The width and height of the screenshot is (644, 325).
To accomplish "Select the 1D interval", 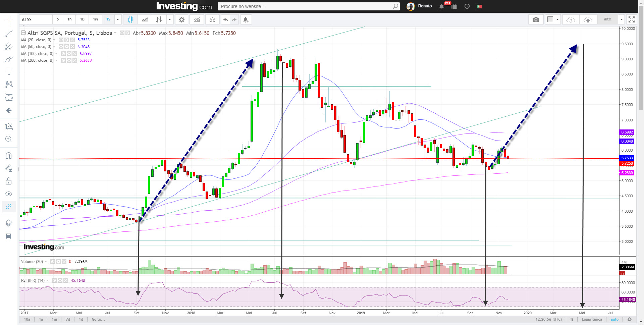I will (x=82, y=19).
